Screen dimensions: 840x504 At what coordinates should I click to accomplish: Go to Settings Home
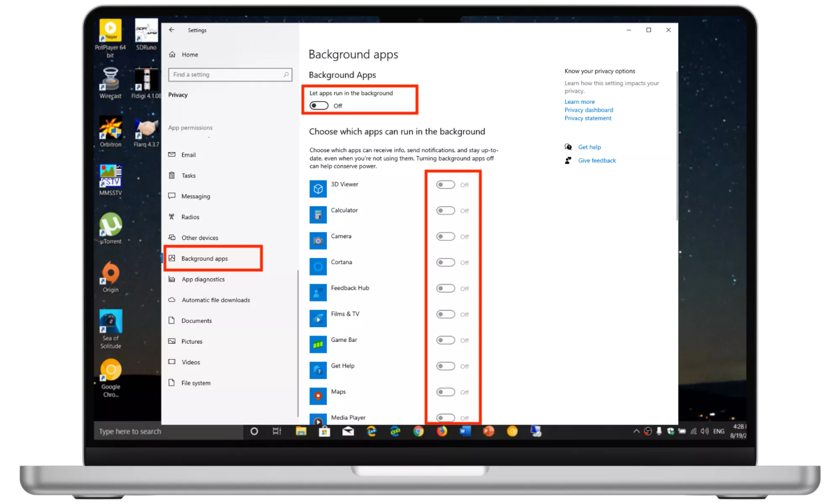184,55
